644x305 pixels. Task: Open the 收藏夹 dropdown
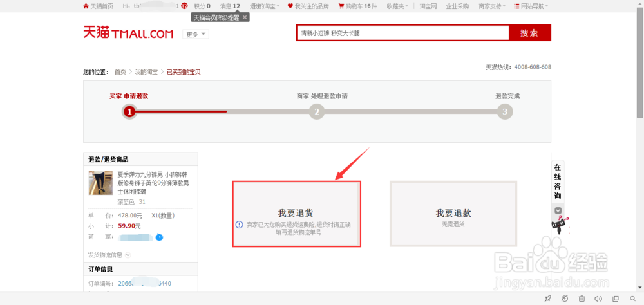click(397, 6)
